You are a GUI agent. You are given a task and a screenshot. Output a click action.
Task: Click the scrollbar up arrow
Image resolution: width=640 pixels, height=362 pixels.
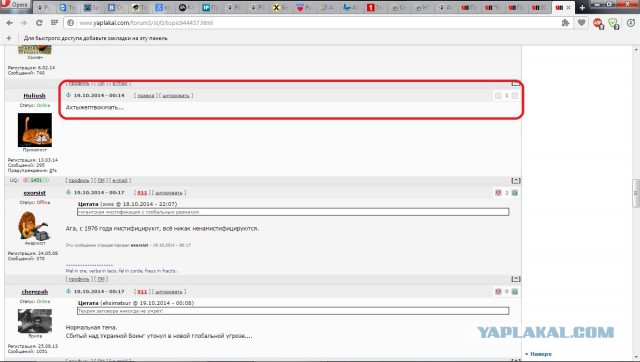(636, 50)
